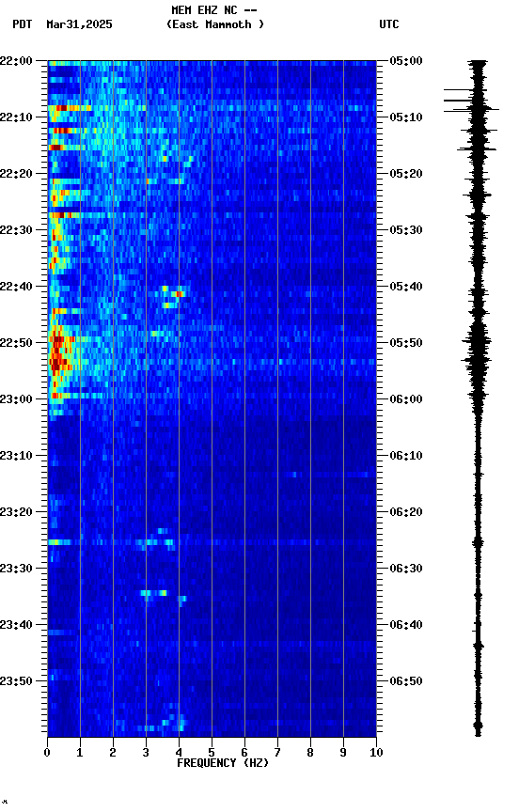Click the '22:50' PDT time label
519x812 pixels.
pos(16,343)
